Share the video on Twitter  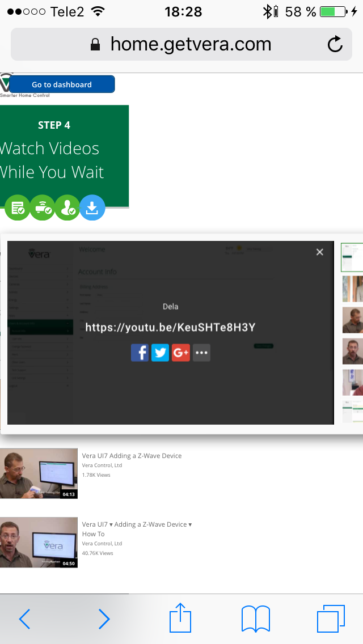tap(161, 353)
